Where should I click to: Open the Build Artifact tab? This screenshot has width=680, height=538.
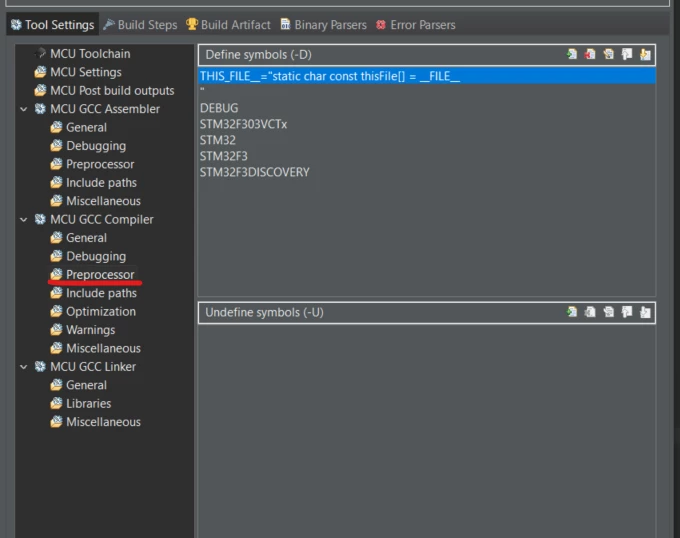click(228, 25)
